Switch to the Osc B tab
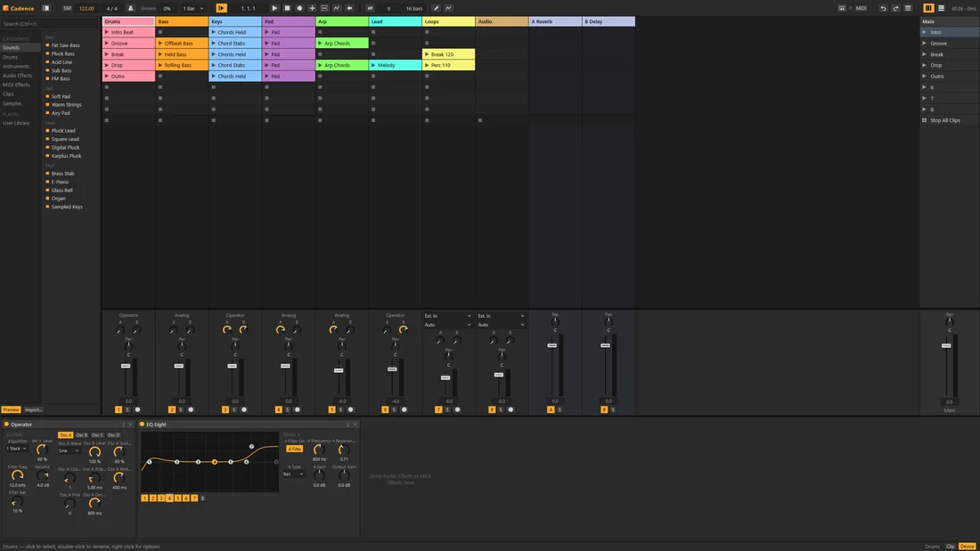The width and height of the screenshot is (980, 551). (x=81, y=434)
